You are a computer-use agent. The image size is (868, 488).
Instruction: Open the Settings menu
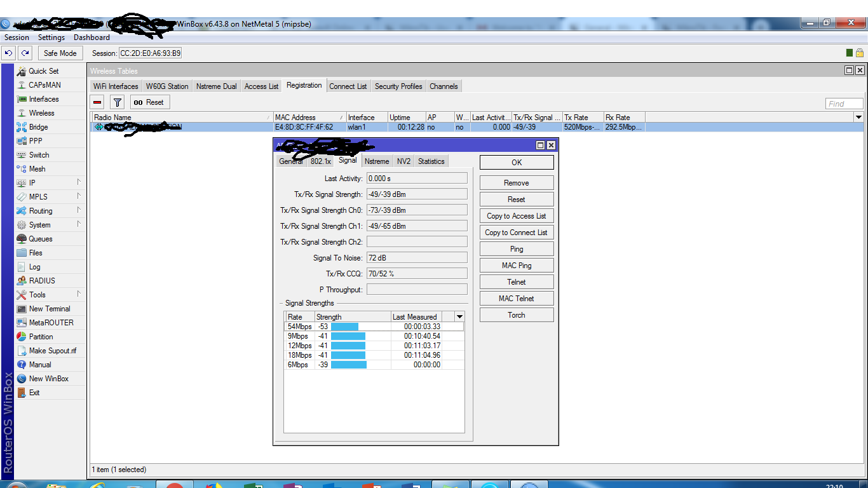[x=51, y=37]
